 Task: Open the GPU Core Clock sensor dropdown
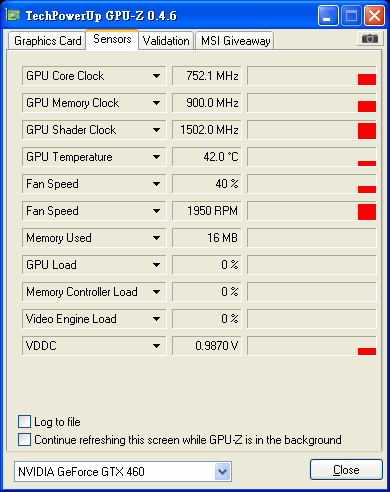click(156, 76)
